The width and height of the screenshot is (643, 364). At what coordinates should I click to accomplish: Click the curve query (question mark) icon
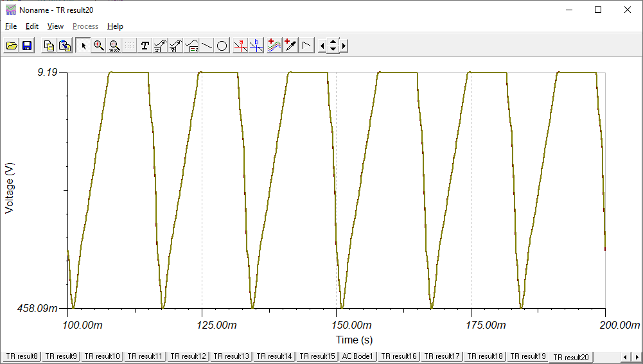tap(175, 46)
